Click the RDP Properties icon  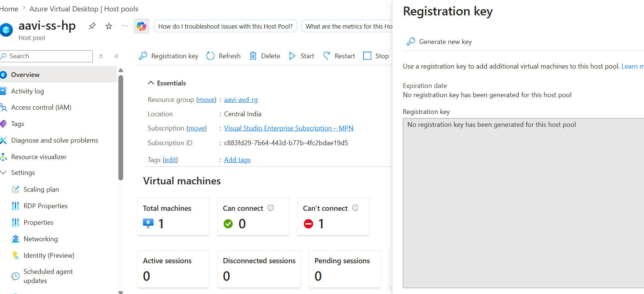point(15,206)
